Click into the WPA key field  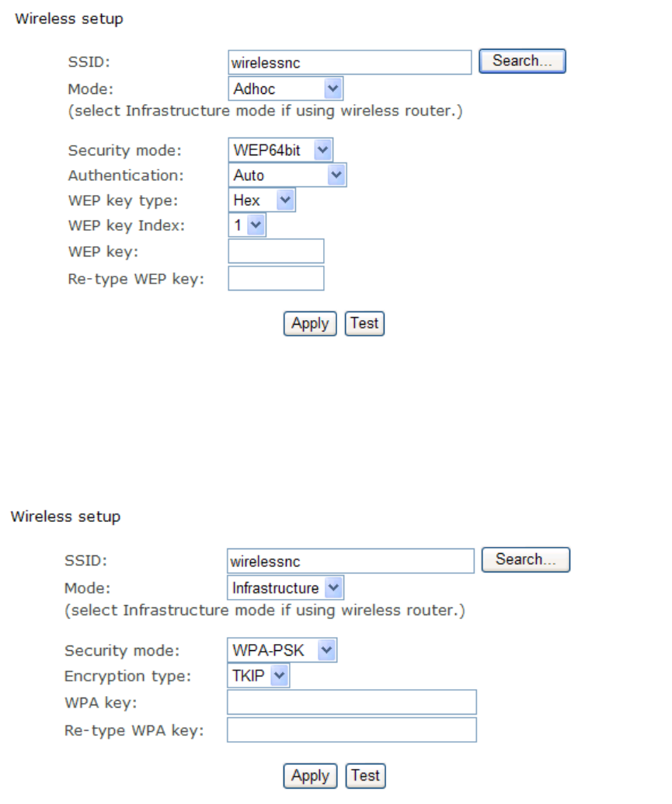(x=351, y=702)
